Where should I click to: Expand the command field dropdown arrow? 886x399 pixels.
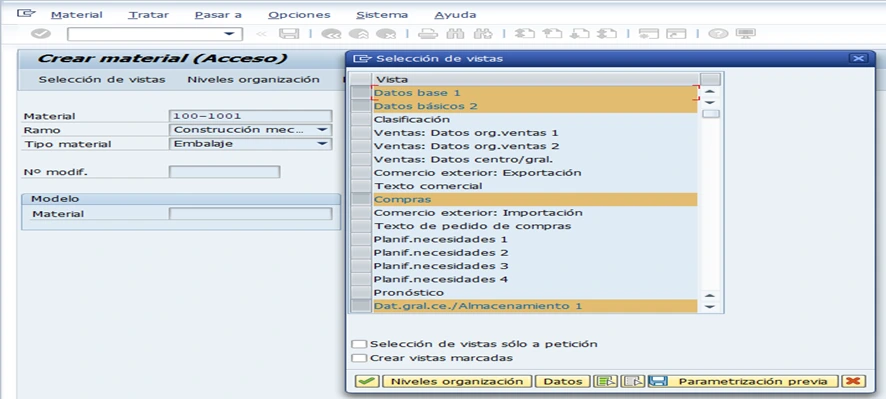229,34
